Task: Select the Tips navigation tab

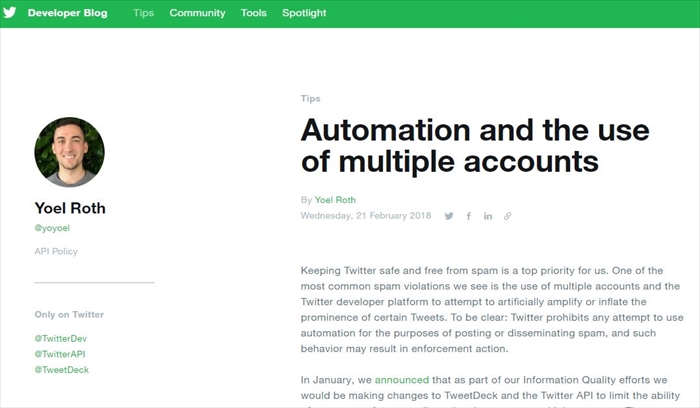Action: (x=143, y=14)
